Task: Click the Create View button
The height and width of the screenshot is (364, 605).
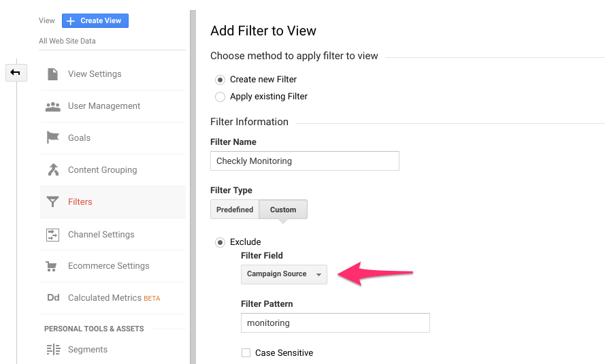Action: tap(95, 21)
